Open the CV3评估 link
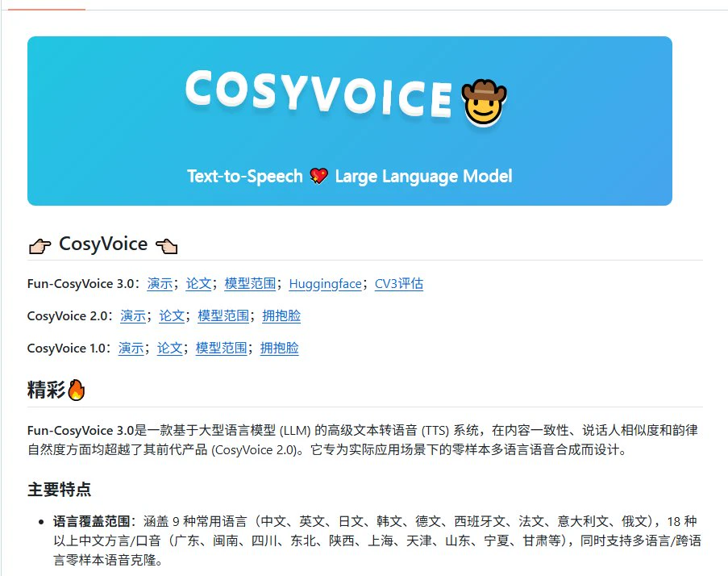Screen dimensions: 728x576 pos(399,284)
